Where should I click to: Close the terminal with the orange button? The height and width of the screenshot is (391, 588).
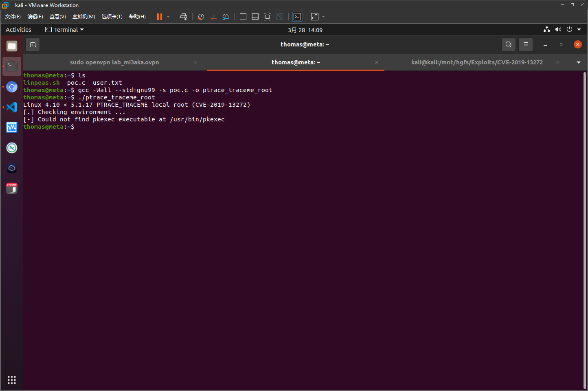tap(578, 44)
